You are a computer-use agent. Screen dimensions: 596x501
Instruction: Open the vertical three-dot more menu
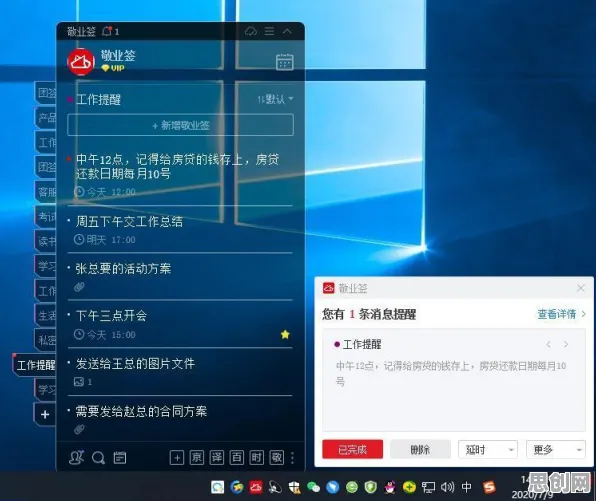point(292,458)
